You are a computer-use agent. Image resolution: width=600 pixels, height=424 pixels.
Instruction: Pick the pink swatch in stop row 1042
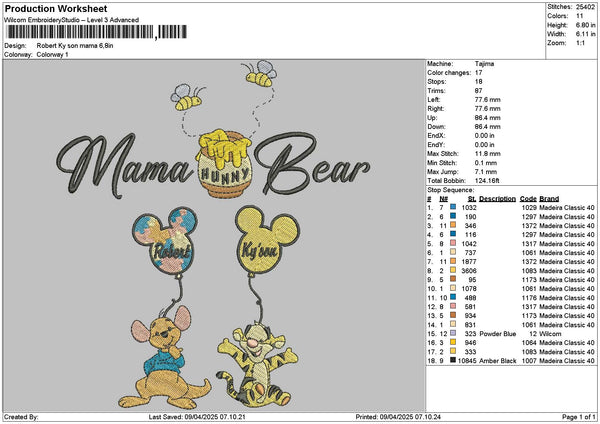453,243
